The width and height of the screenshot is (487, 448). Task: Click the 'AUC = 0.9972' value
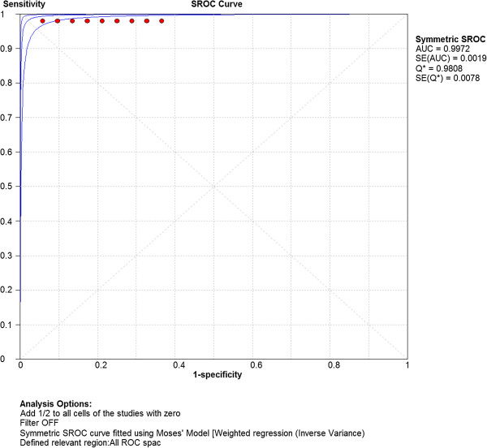coord(442,49)
